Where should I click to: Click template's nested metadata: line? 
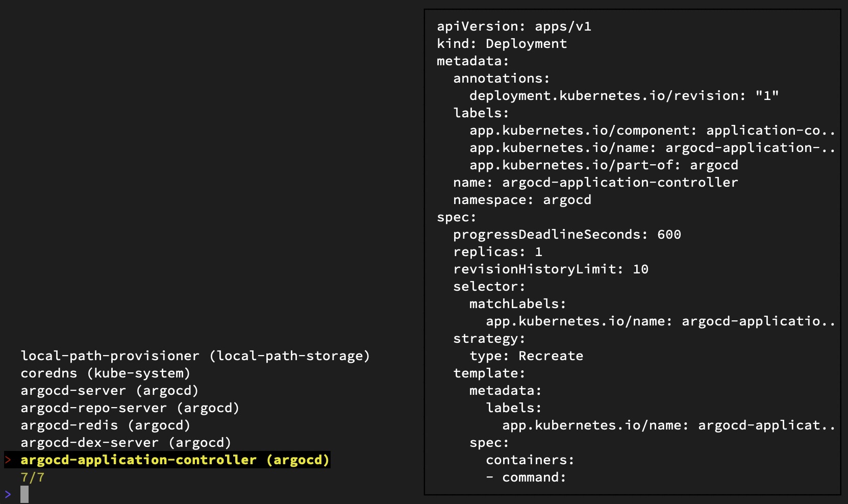pyautogui.click(x=506, y=390)
